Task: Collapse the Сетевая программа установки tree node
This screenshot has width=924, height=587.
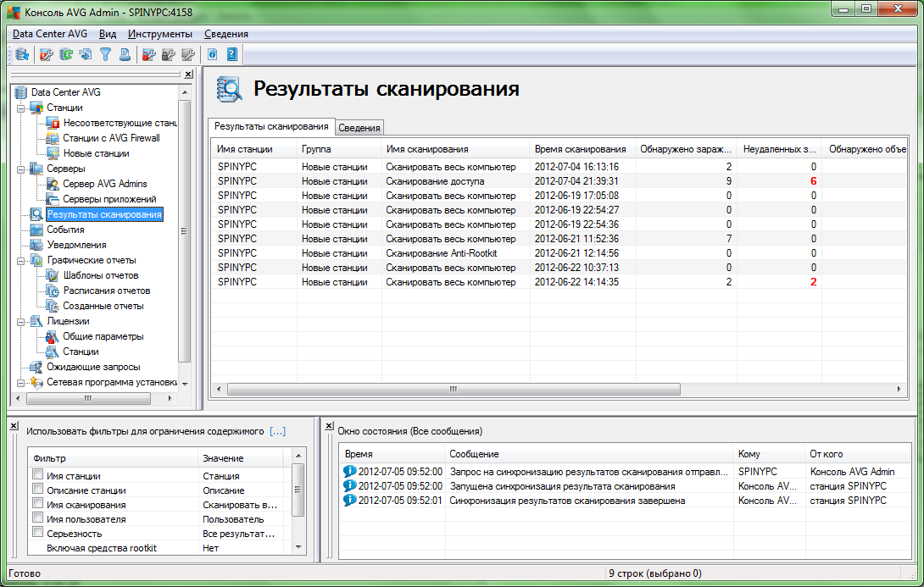Action: [x=21, y=383]
